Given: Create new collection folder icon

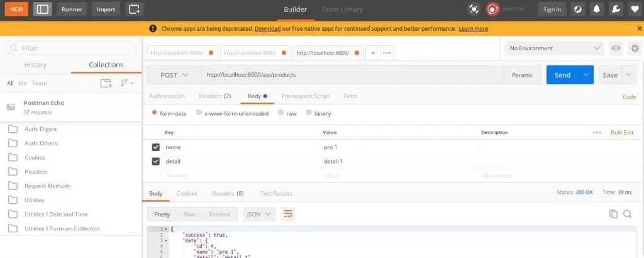Looking at the screenshot, I should [x=106, y=83].
